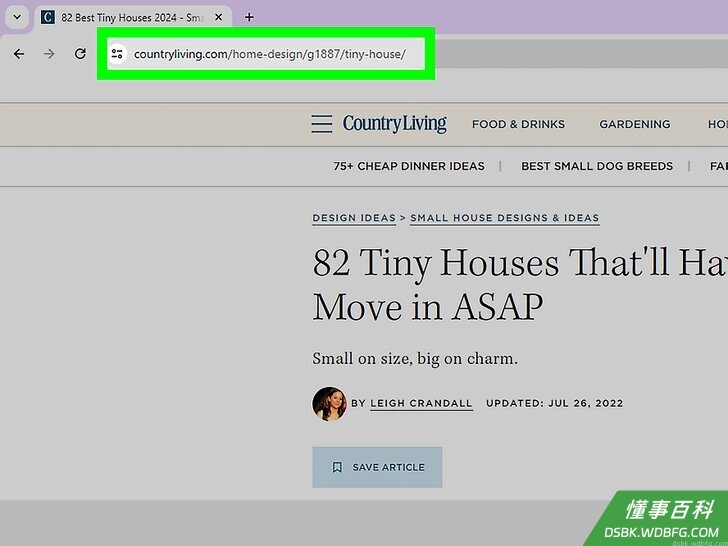
Task: Open the Gardening section
Action: coord(635,124)
